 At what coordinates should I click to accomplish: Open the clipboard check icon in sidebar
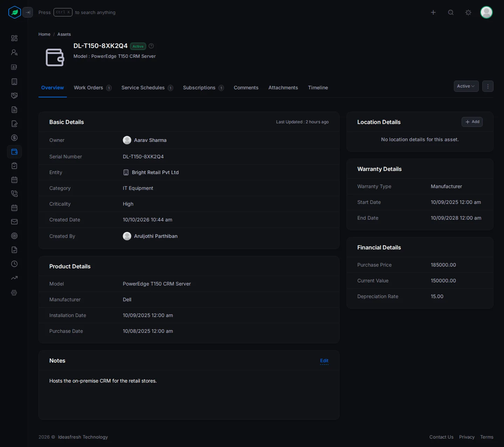[x=14, y=166]
